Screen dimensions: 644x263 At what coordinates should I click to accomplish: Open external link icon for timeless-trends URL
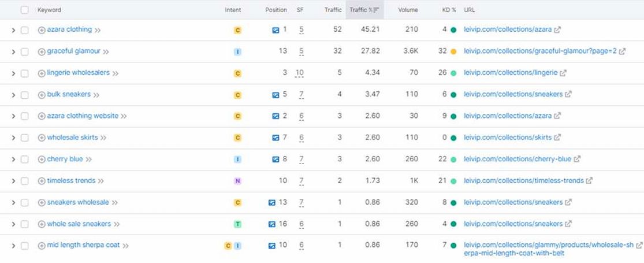(x=589, y=181)
